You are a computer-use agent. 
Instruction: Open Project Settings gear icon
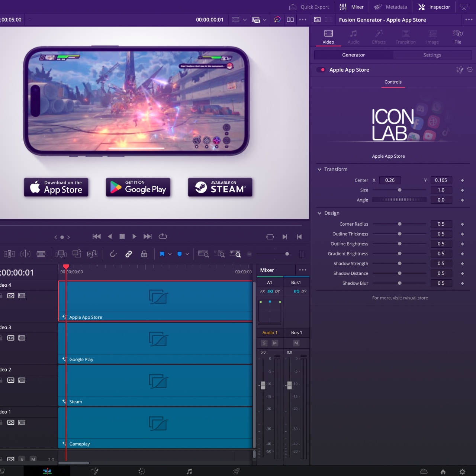462,472
